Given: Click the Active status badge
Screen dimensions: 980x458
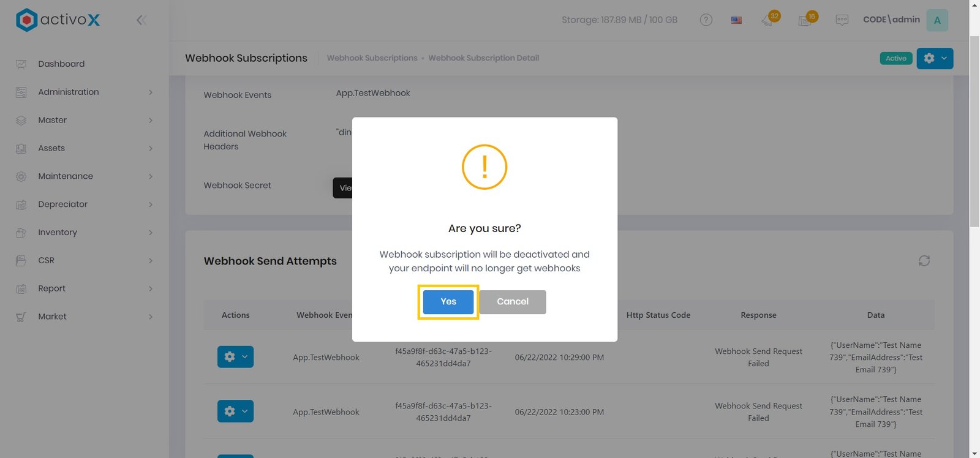Looking at the screenshot, I should 896,58.
